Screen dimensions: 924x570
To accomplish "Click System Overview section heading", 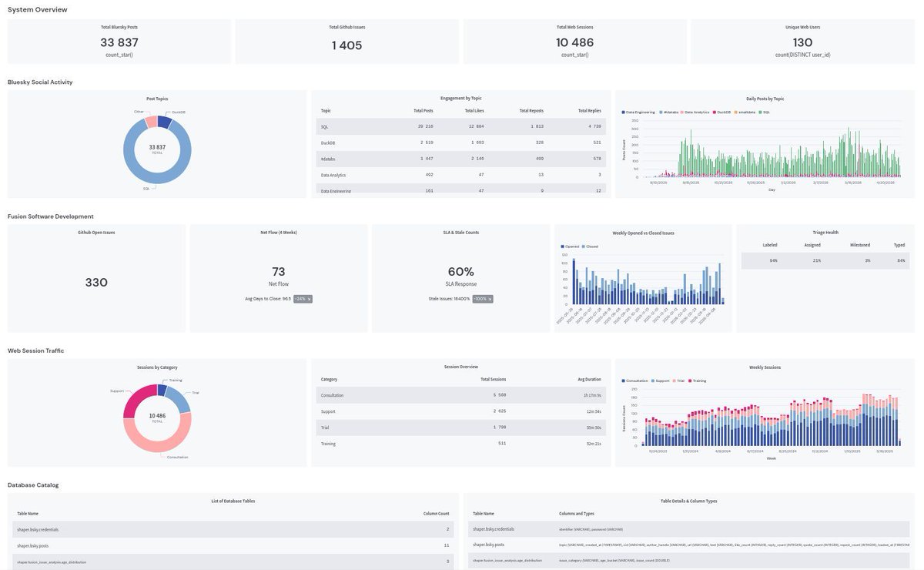I will point(37,10).
